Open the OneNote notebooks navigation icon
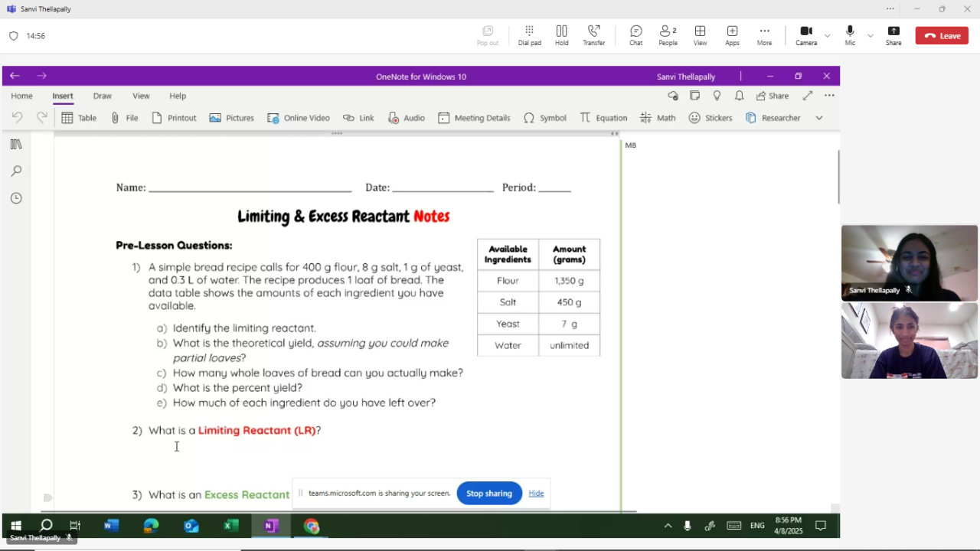Viewport: 980px width, 551px height. click(16, 145)
